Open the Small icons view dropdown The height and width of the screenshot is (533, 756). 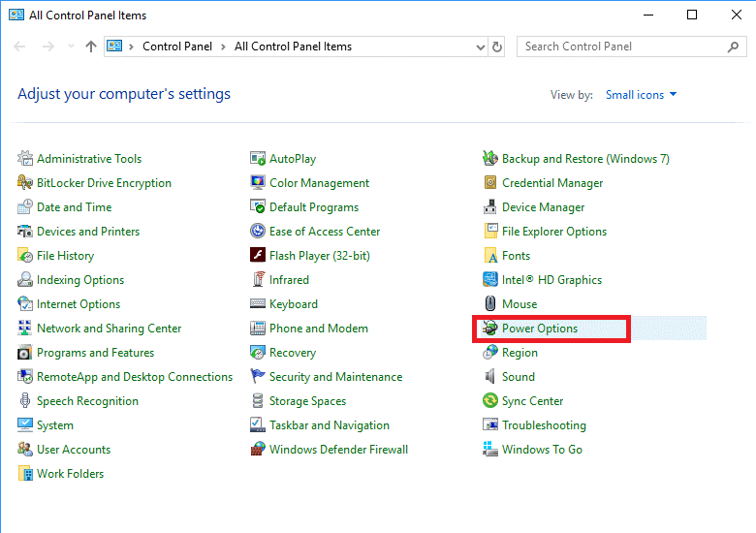click(x=641, y=95)
